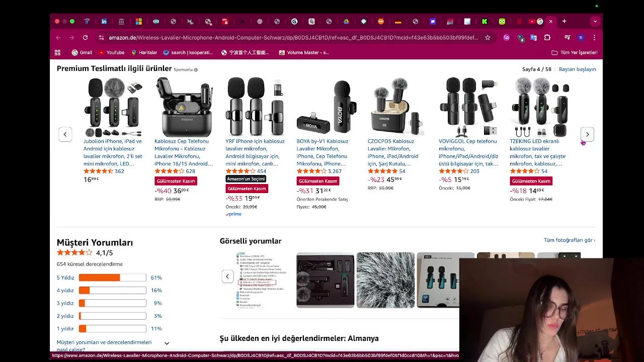Viewport: 644px width, 362px height.
Task: Open the Tüm fotoğrafları gör link
Action: point(570,240)
